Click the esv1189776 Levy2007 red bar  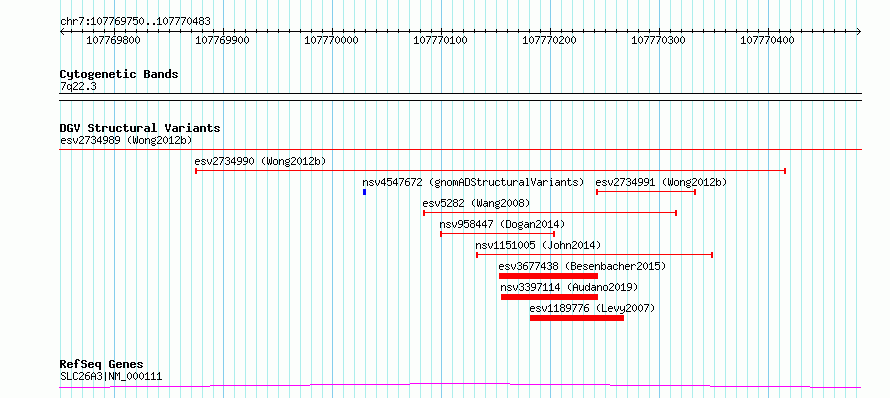(577, 318)
